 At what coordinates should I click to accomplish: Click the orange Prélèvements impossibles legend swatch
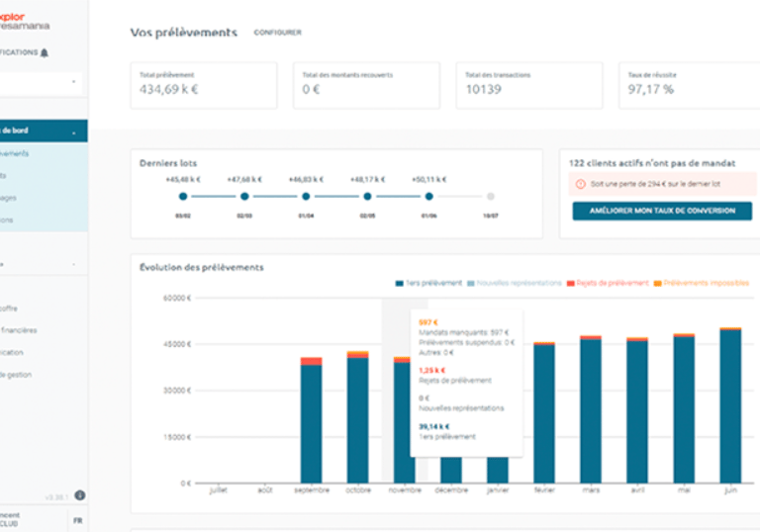pos(658,284)
